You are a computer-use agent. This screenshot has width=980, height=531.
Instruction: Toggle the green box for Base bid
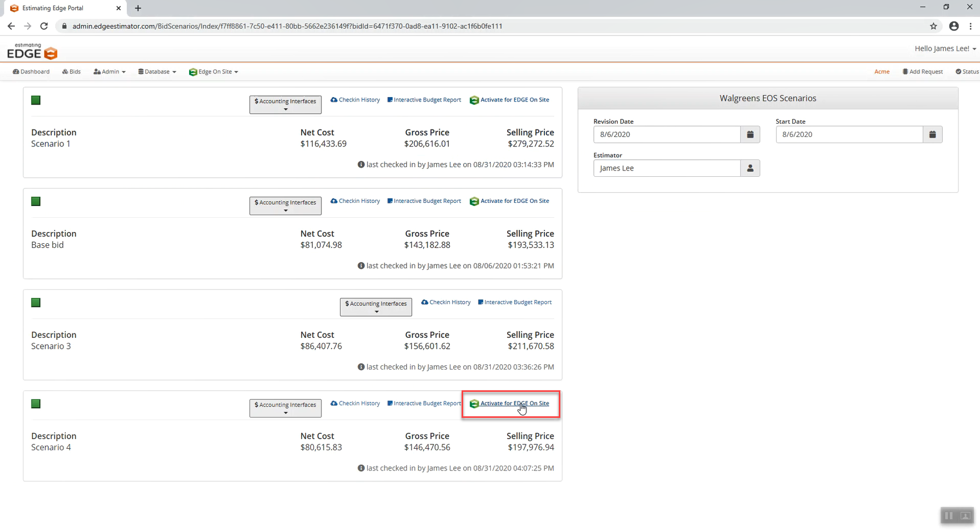[x=36, y=201]
